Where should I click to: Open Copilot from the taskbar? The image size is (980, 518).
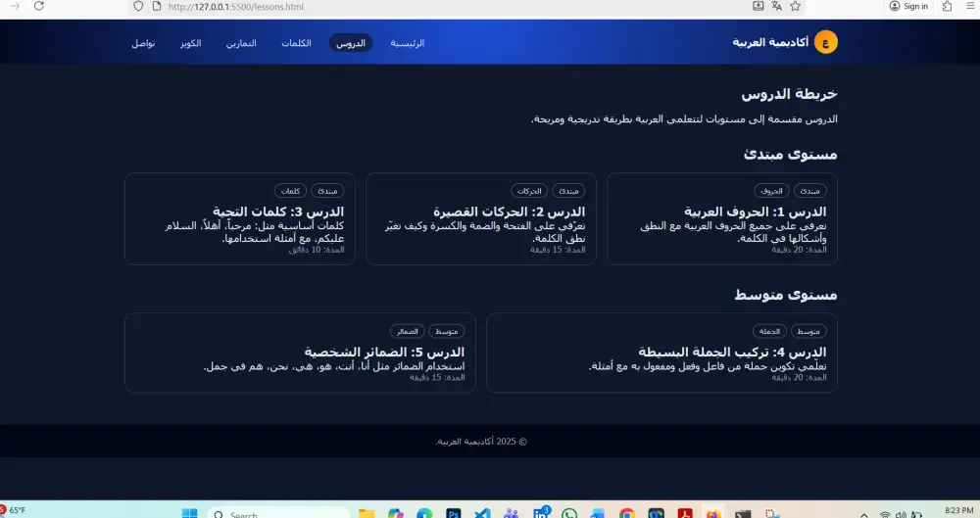coord(395,514)
